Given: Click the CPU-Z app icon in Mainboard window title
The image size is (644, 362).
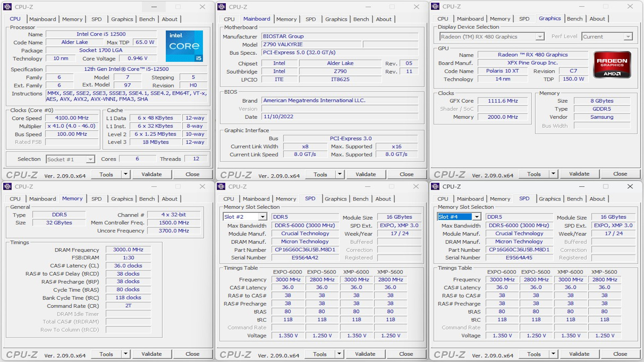Looking at the screenshot, I should pos(221,7).
